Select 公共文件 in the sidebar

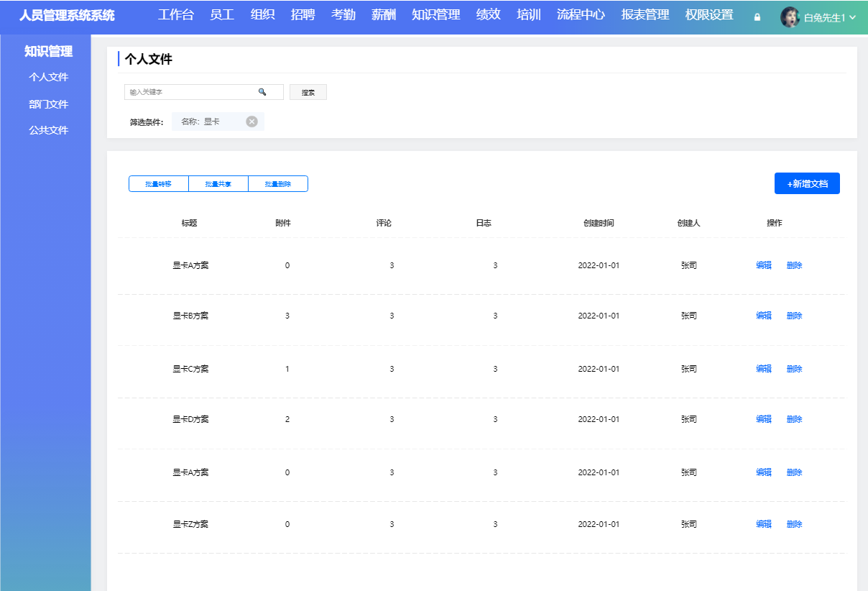pos(48,129)
